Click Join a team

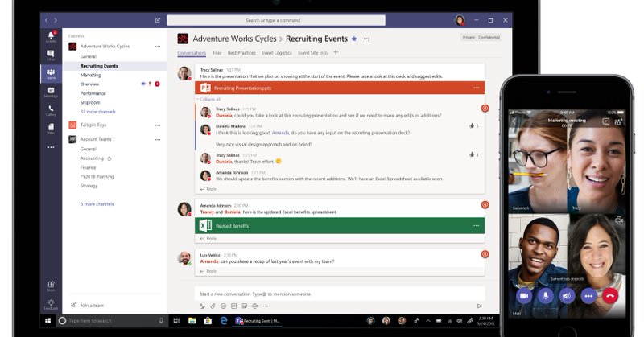click(x=87, y=306)
